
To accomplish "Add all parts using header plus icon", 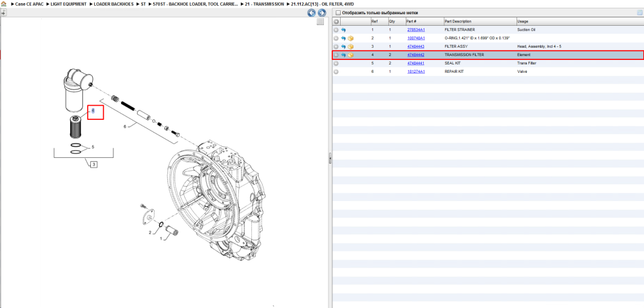I will (336, 21).
